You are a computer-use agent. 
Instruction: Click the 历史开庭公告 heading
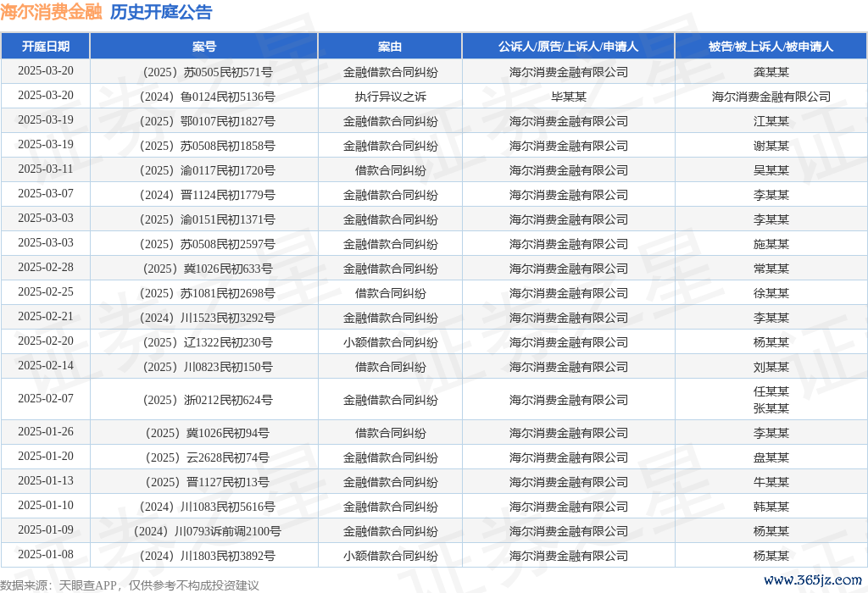[x=161, y=12]
